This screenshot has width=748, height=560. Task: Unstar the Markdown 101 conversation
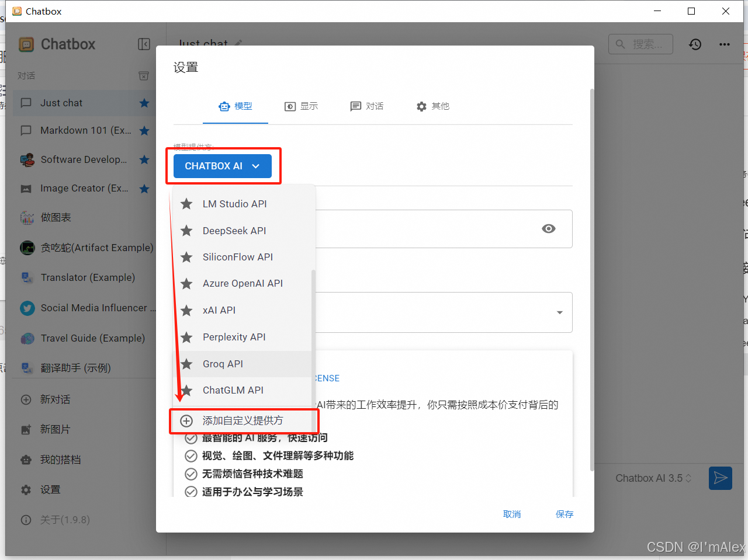click(144, 131)
